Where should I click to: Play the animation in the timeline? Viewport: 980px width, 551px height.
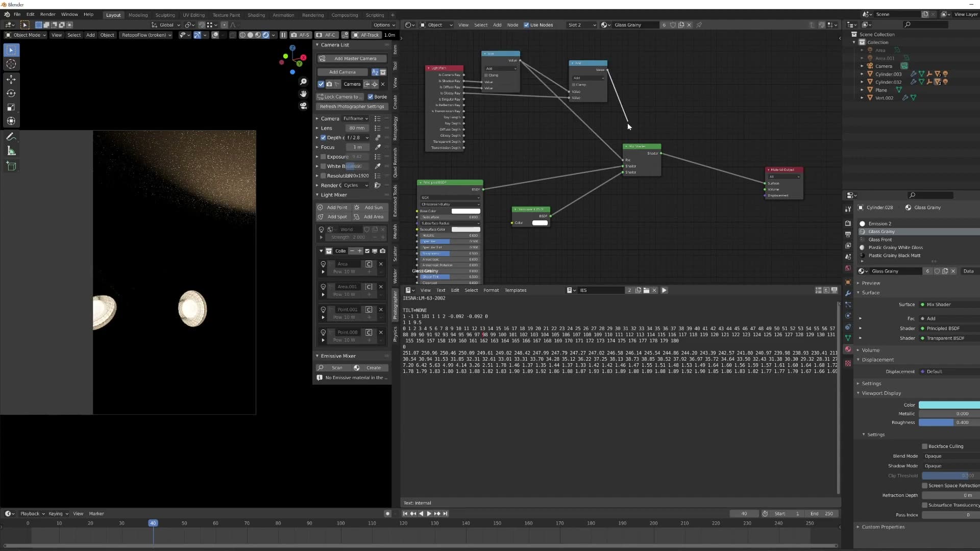(x=429, y=514)
